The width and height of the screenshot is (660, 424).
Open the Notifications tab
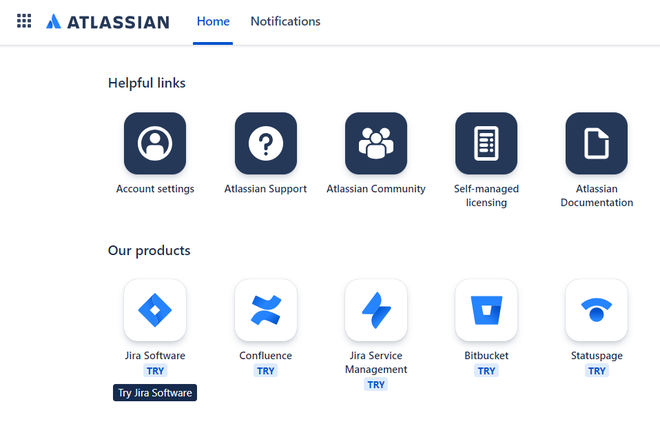[x=285, y=21]
